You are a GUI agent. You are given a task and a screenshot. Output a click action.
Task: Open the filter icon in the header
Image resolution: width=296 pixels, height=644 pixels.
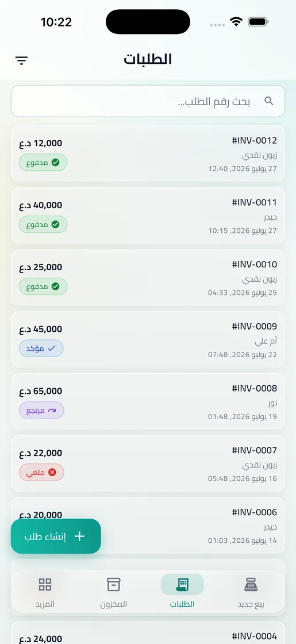[x=22, y=60]
